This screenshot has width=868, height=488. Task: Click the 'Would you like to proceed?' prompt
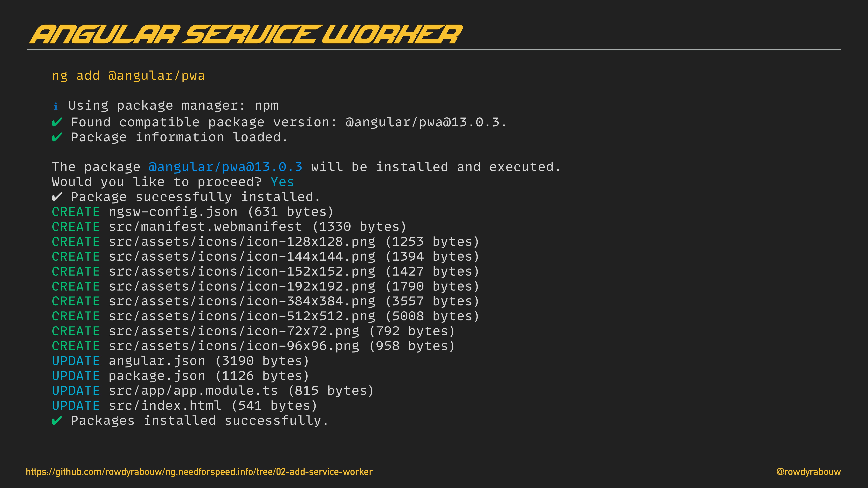point(157,182)
